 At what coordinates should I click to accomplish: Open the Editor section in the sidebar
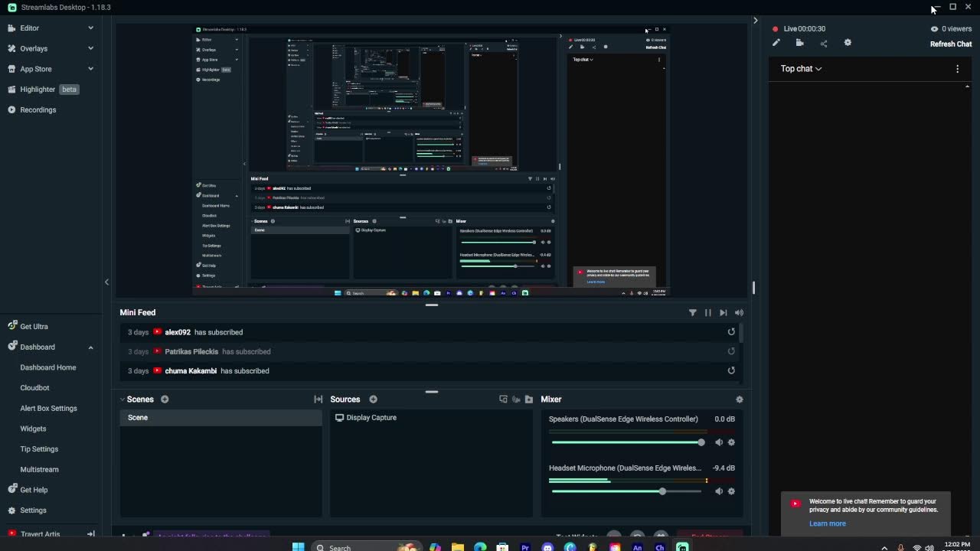pyautogui.click(x=29, y=28)
